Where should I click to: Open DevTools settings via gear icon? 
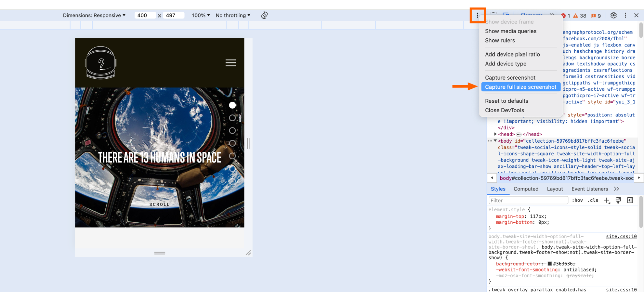click(x=614, y=15)
